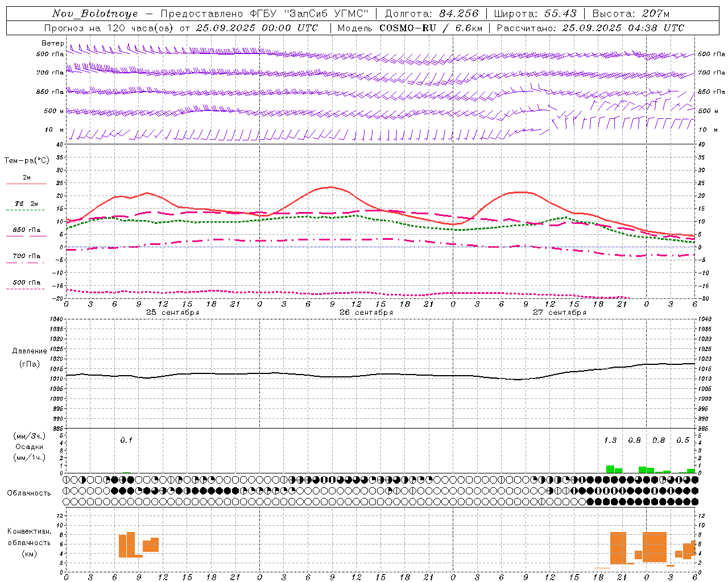Click the "Высота: 207м" header value
Screen dimensions: 728x582
(x=631, y=14)
